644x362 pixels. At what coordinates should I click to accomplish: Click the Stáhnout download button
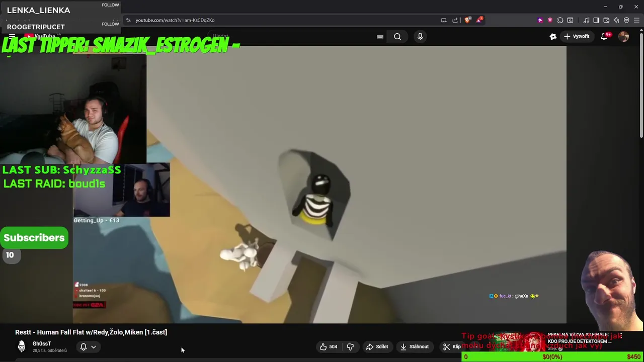pos(414,346)
